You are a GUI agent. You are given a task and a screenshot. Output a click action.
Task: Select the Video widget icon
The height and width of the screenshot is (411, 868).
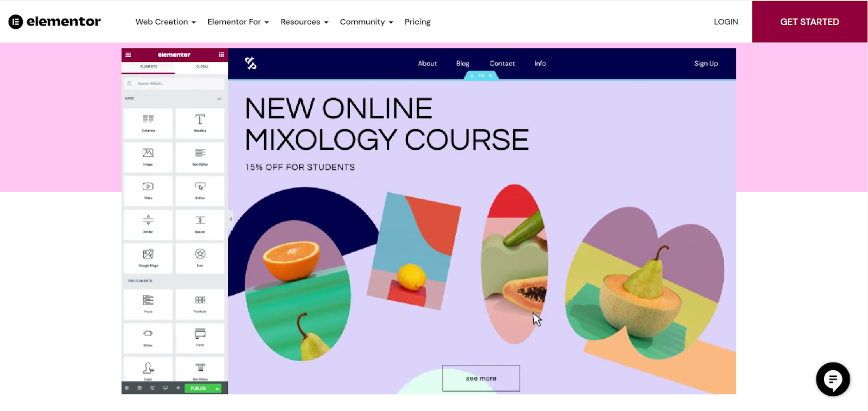148,186
